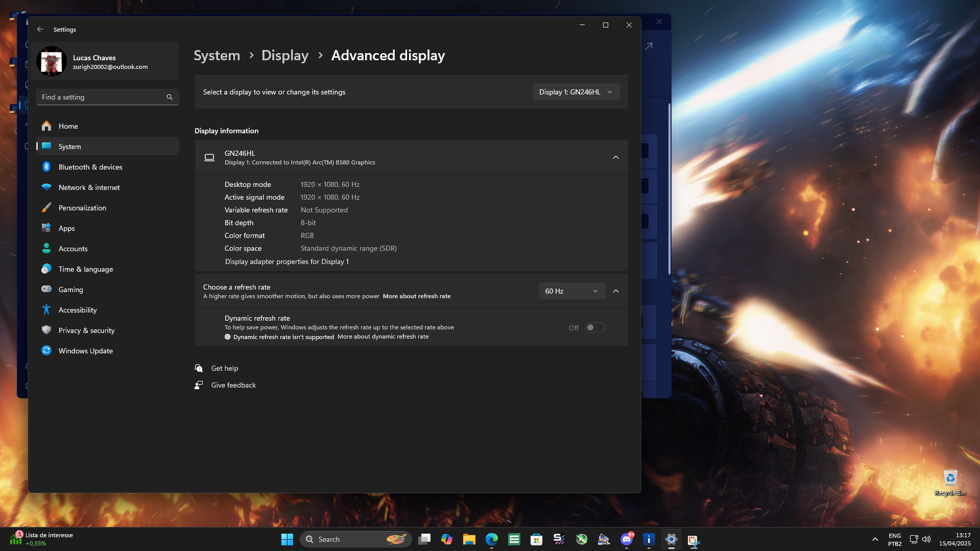Image resolution: width=980 pixels, height=551 pixels.
Task: Open Bluetooth & devices settings
Action: pos(90,167)
